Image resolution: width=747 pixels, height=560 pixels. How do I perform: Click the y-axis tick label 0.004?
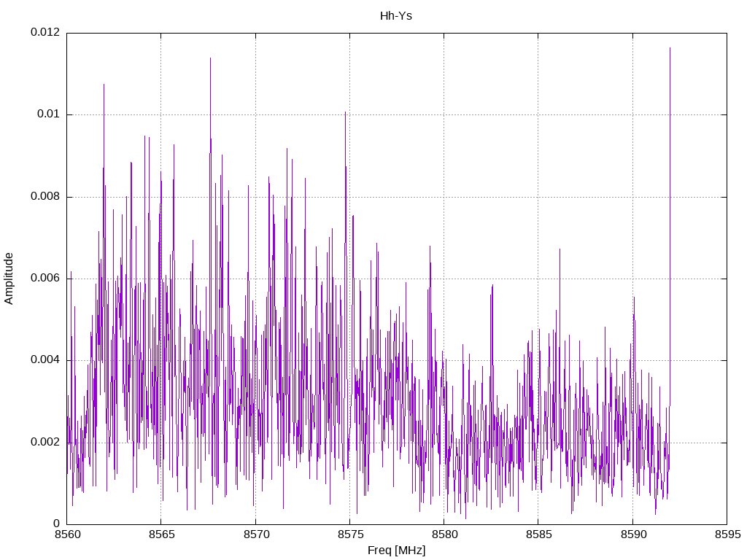[45, 360]
